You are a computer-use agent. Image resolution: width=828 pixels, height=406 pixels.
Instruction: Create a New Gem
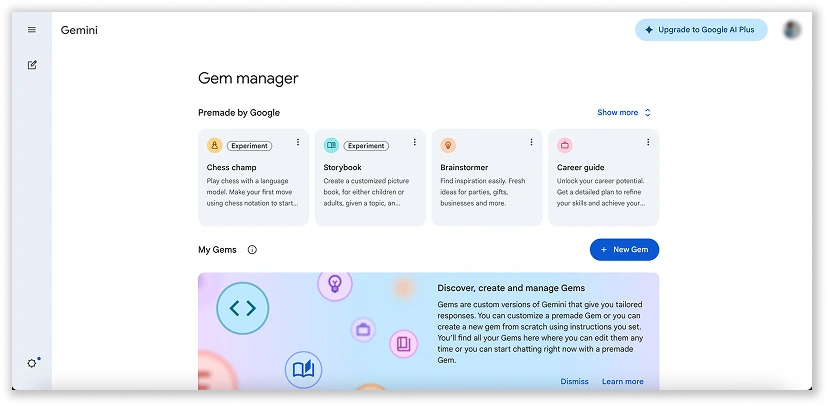[624, 250]
